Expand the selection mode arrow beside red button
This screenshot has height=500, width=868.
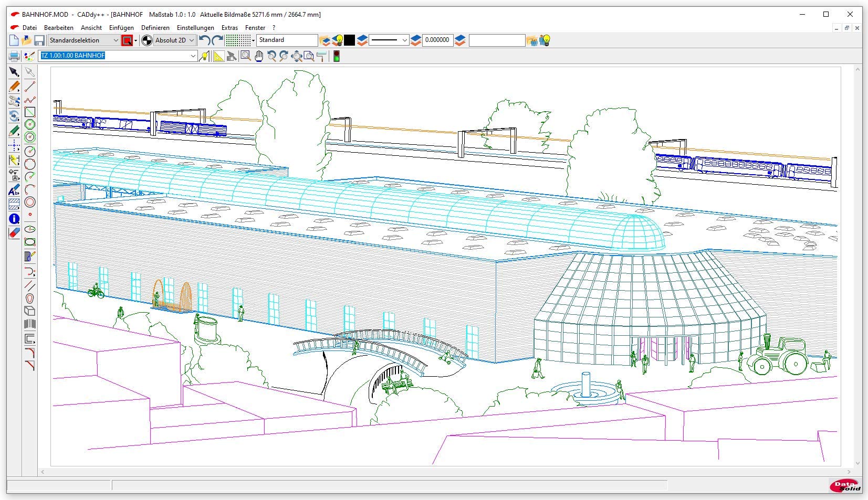click(x=135, y=40)
